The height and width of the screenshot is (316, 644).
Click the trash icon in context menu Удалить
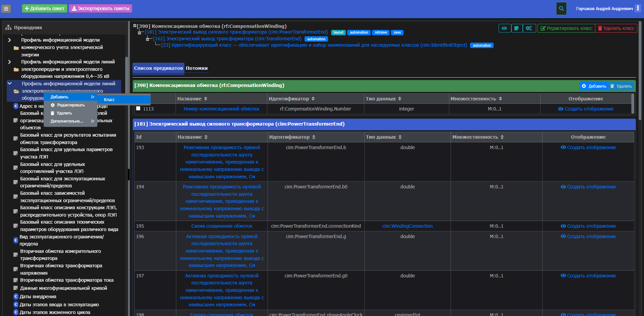click(52, 113)
